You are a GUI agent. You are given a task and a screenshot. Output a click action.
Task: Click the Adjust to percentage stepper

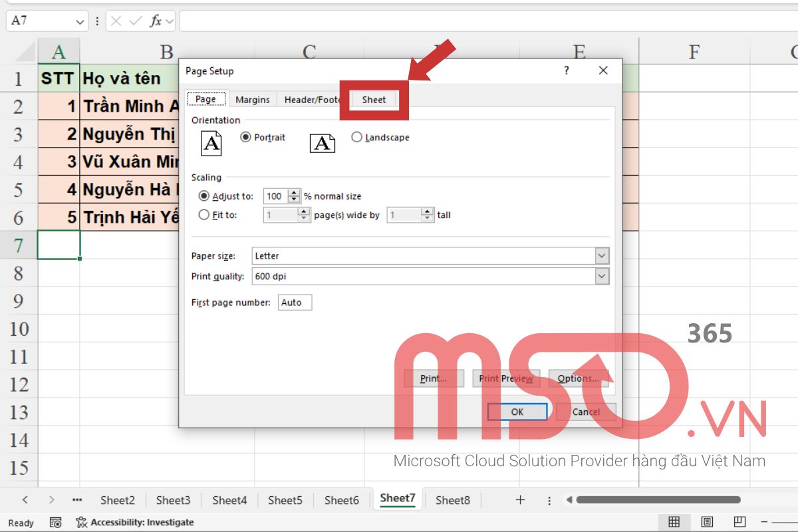point(294,196)
